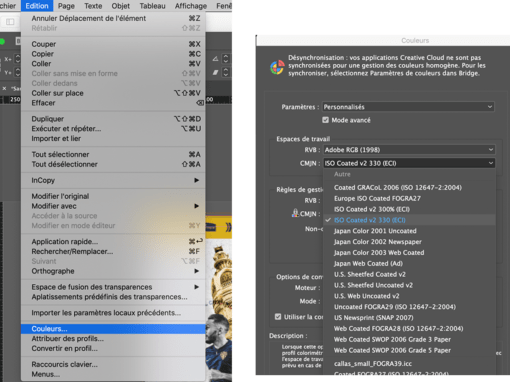Screen dimensions: 510x382
Task: Open Exécuter et répéter dialog
Action: [x=113, y=129]
